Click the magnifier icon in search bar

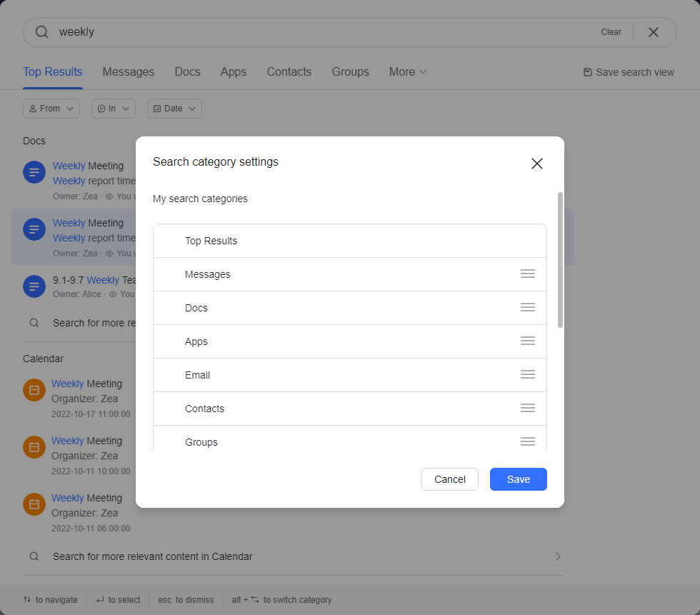pos(42,32)
